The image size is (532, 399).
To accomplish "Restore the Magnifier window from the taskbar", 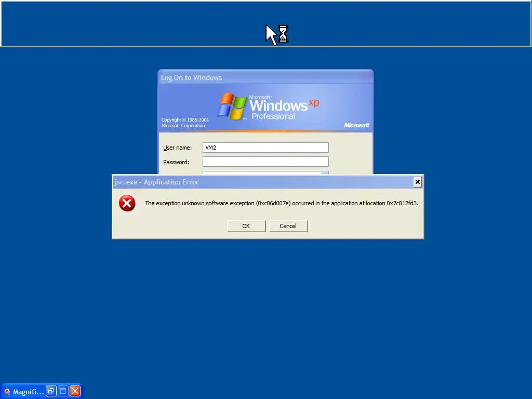I will click(x=51, y=391).
